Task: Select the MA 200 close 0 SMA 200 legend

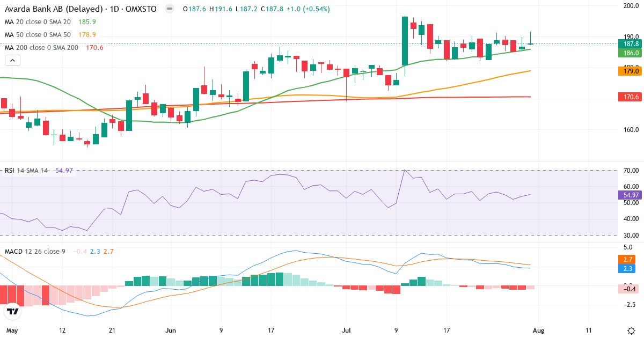Action: [x=41, y=48]
